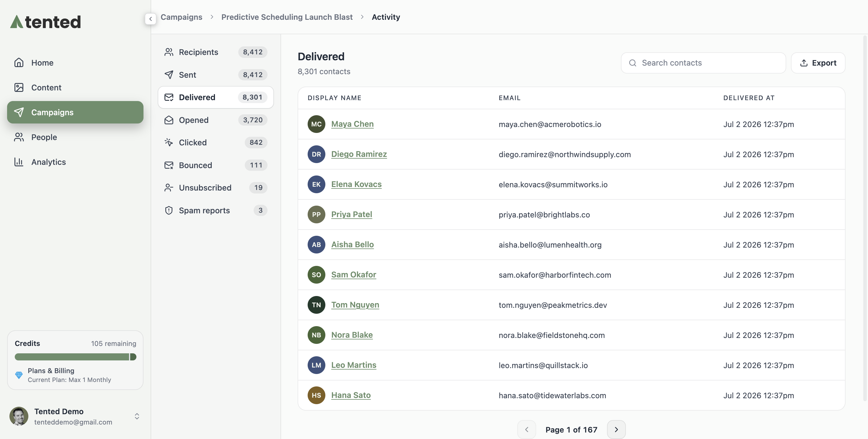The width and height of the screenshot is (868, 439).
Task: Click the Sent paper-plane icon
Action: [x=169, y=74]
